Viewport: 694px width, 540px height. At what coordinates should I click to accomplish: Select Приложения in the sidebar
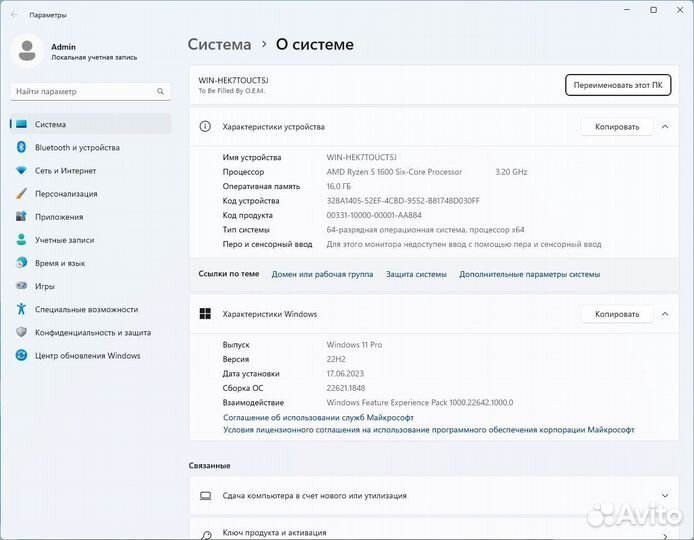[x=90, y=216]
